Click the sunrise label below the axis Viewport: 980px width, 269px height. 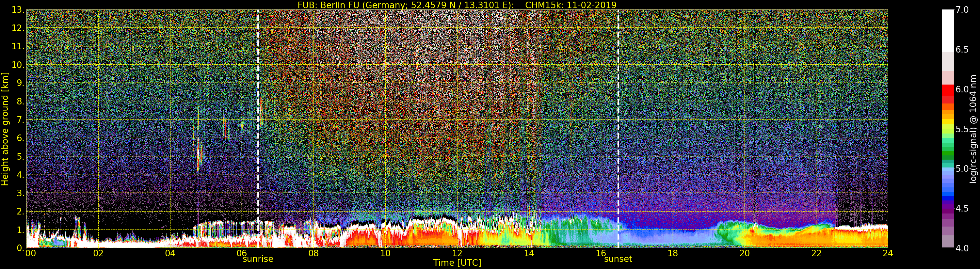(x=258, y=259)
